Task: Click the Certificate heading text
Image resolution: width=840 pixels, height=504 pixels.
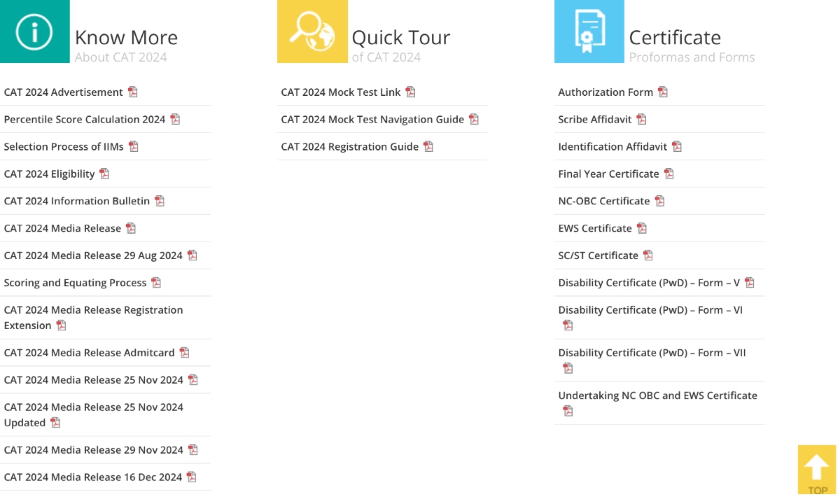Action: pyautogui.click(x=675, y=37)
